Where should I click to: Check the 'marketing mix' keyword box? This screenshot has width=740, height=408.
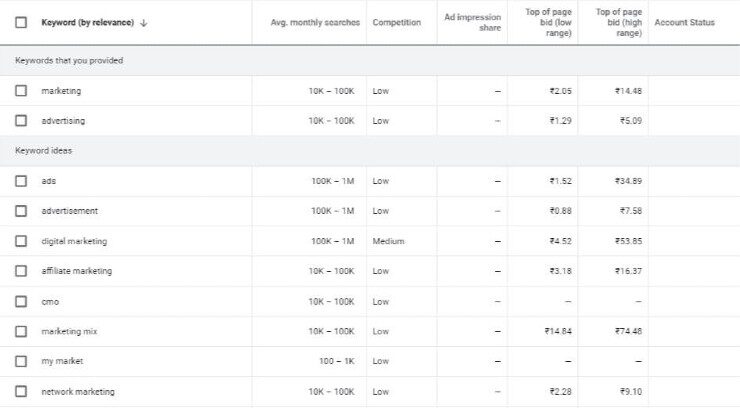(x=21, y=331)
